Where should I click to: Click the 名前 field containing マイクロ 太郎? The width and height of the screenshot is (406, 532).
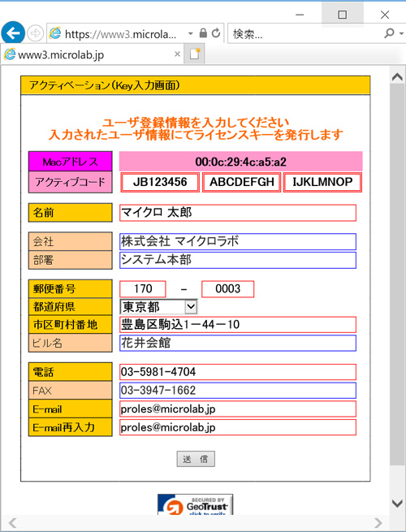238,213
